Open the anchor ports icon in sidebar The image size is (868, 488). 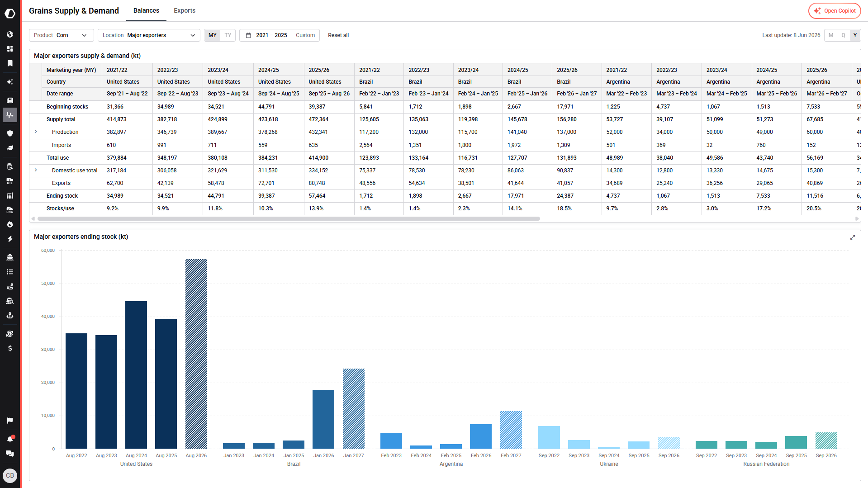10,315
